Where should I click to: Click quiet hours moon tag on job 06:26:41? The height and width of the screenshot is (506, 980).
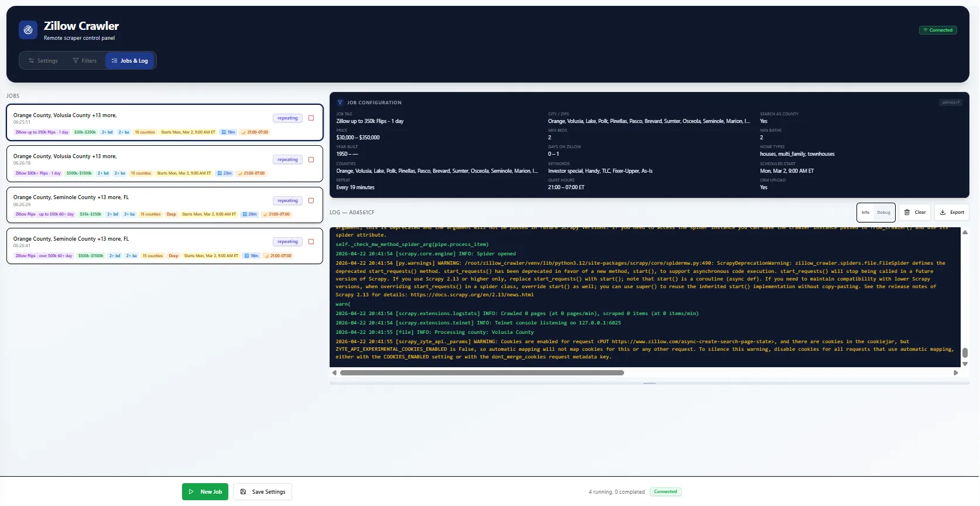(278, 256)
